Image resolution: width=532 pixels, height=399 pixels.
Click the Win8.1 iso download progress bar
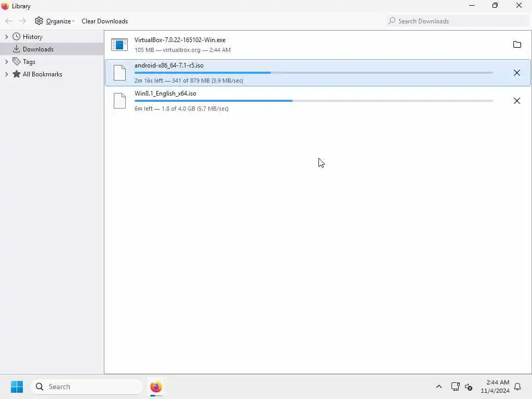click(313, 101)
